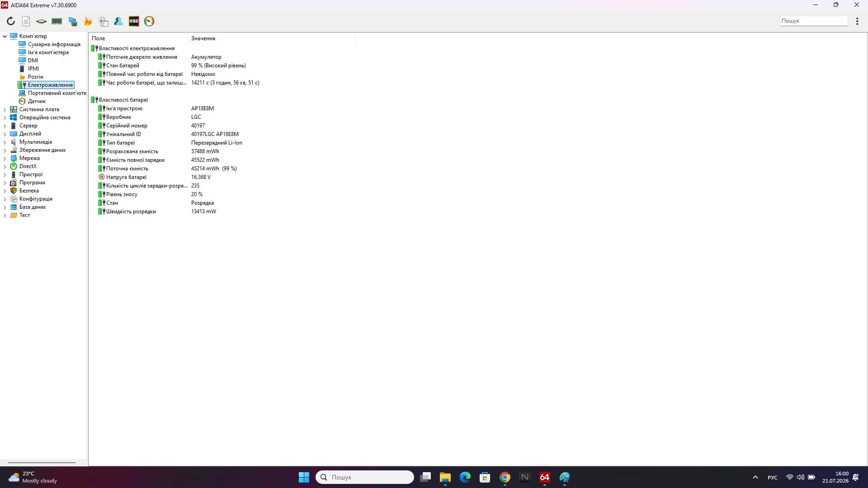Open the DMI tree item
The height and width of the screenshot is (488, 868).
(33, 61)
